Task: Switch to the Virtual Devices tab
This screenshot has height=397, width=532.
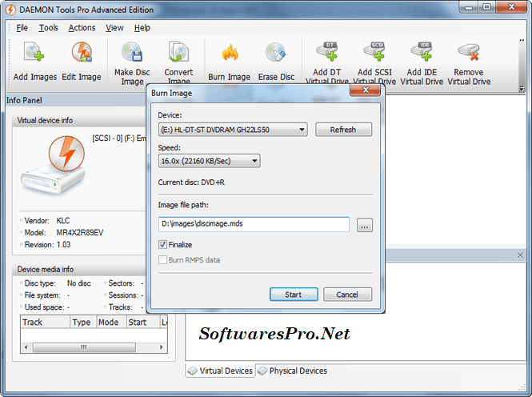Action: 220,371
